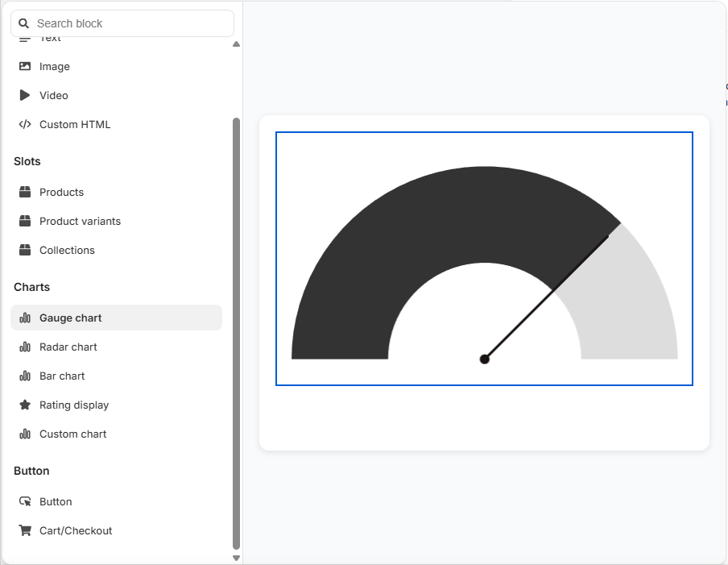Select the Image block icon
Screen dimensions: 728x565
click(25, 66)
